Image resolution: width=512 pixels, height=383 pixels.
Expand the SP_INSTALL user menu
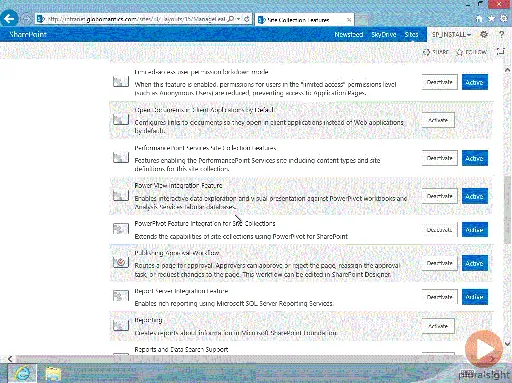coord(451,34)
